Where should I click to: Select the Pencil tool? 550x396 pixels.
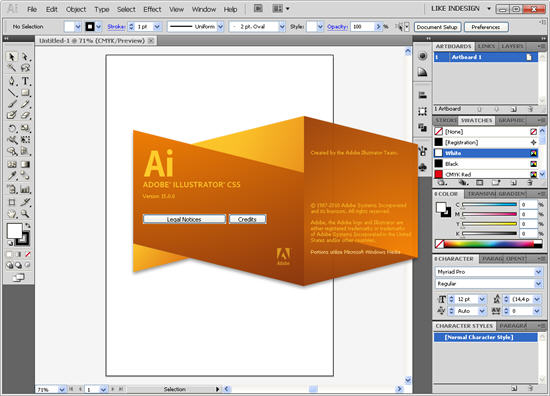(x=25, y=104)
